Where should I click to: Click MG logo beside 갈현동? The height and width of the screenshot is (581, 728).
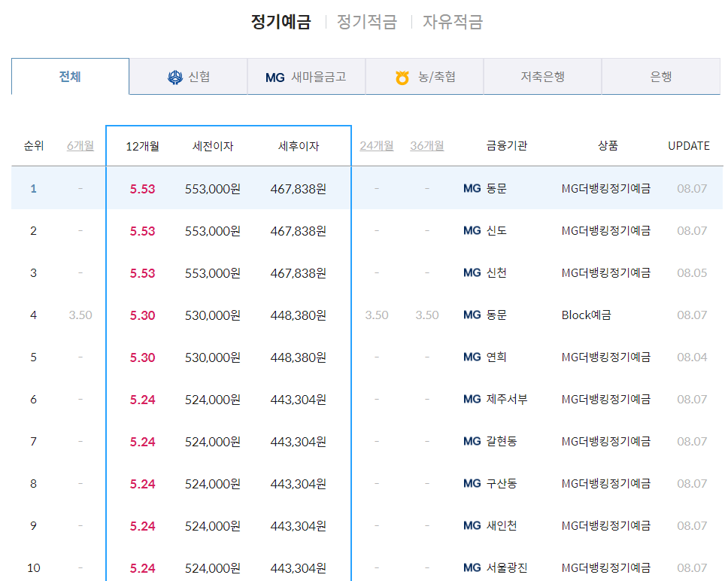pyautogui.click(x=472, y=442)
